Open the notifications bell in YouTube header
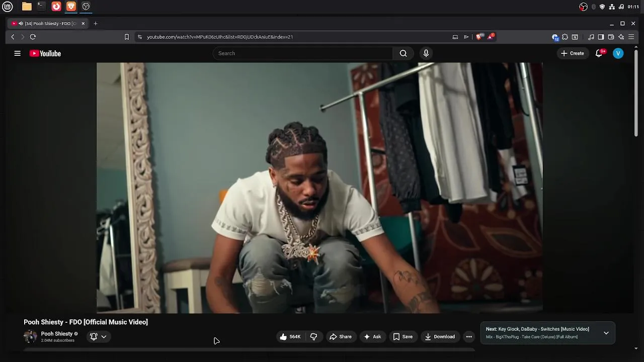Viewport: 644px width, 362px height. click(599, 53)
